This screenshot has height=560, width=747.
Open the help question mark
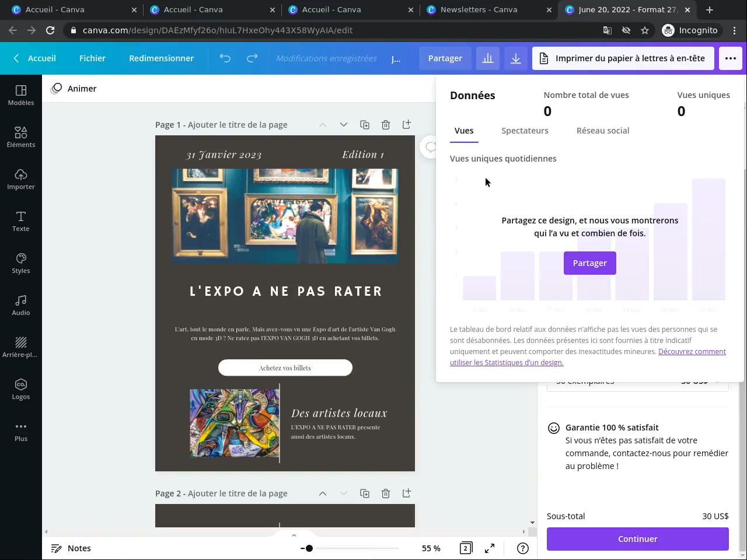point(523,548)
